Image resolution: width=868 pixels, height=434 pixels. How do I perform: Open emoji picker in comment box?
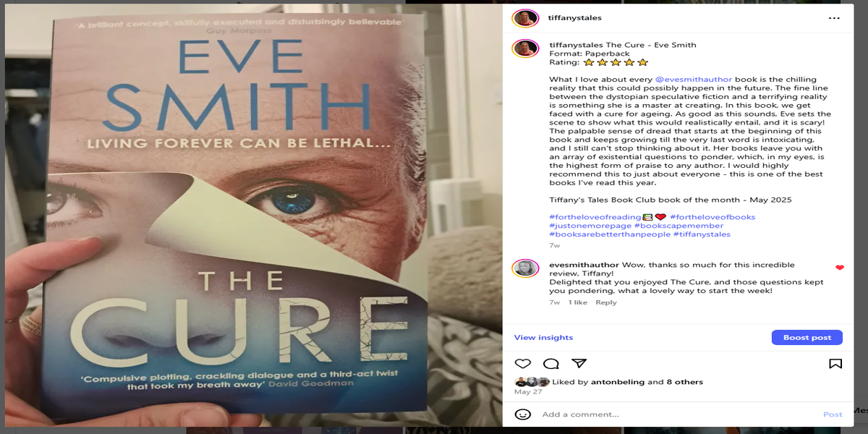click(522, 414)
